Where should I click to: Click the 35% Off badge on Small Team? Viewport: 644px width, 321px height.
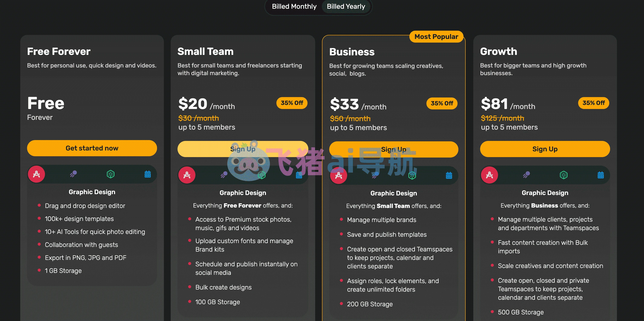coord(292,103)
